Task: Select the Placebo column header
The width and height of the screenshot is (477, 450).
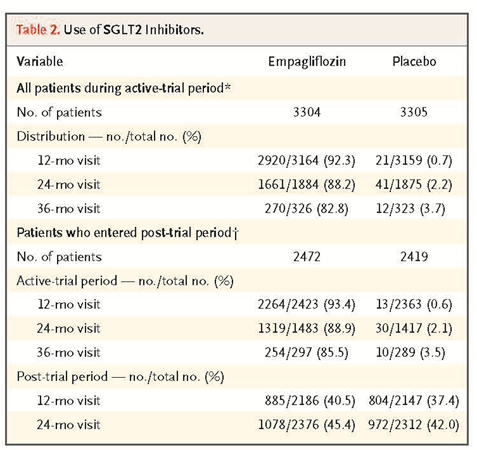Action: coord(414,61)
